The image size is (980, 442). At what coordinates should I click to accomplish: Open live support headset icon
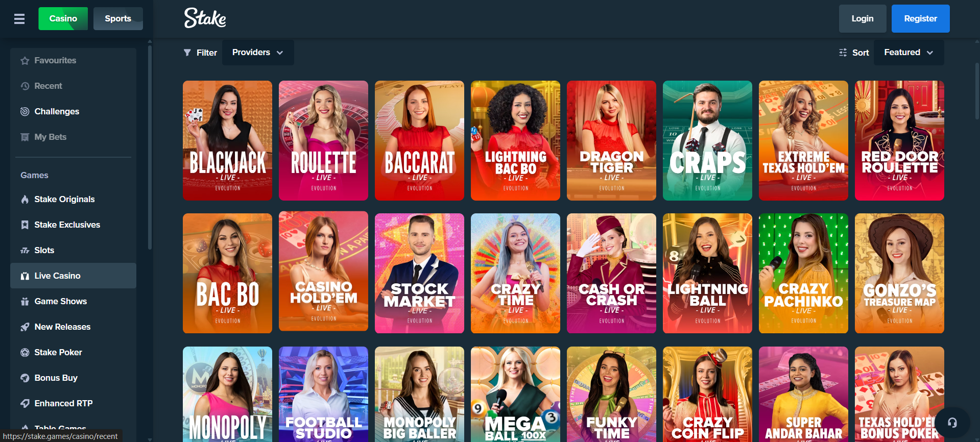tap(952, 422)
